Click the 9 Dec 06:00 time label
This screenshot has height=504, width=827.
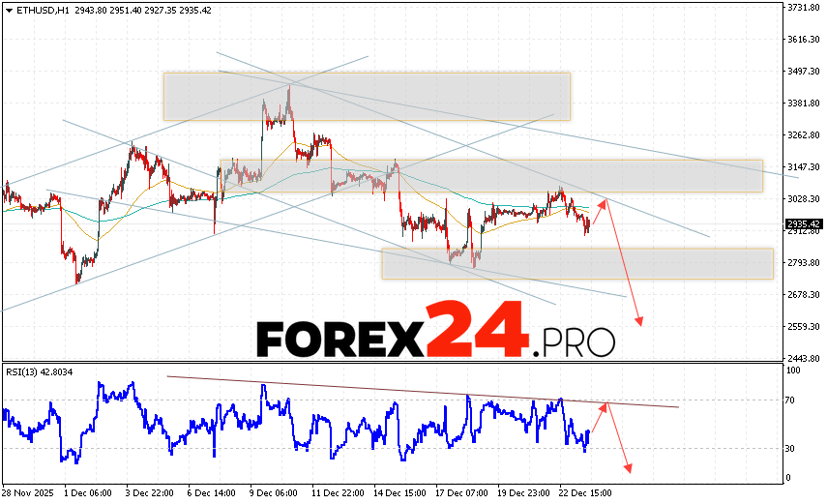pos(273,492)
